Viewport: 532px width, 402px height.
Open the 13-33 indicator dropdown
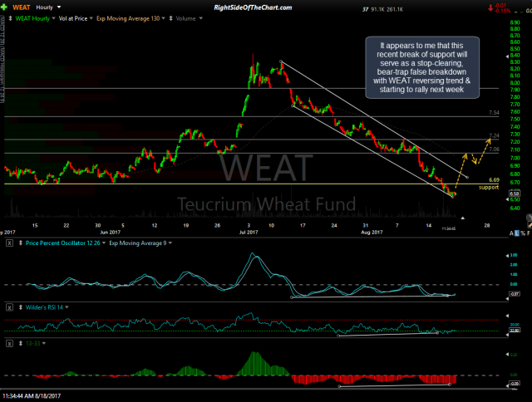(44, 343)
